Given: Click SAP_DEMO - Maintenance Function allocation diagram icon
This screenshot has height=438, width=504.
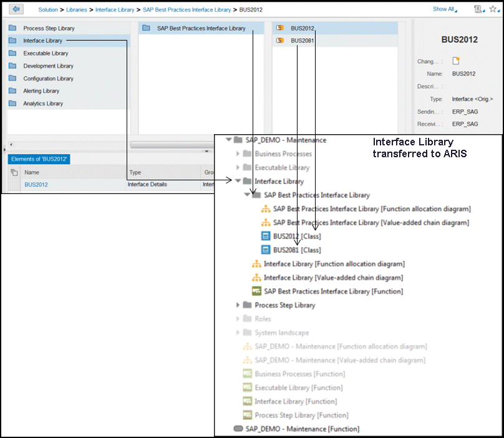Looking at the screenshot, I should point(247,346).
